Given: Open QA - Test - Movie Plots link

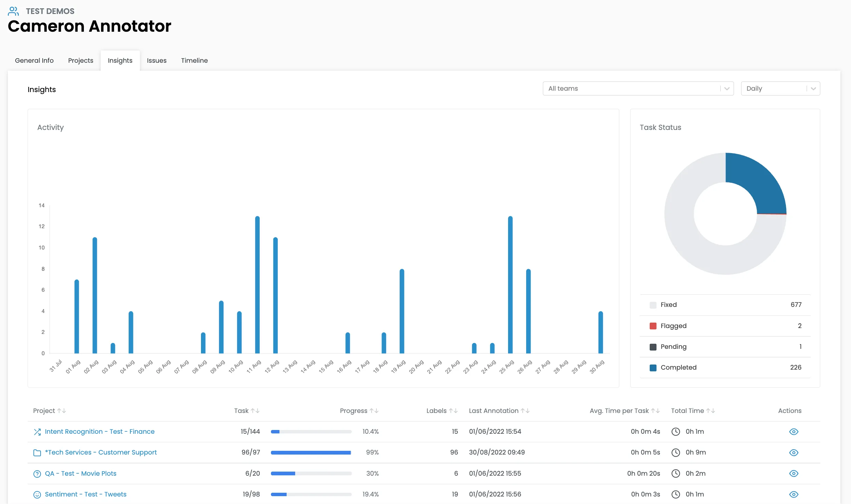Looking at the screenshot, I should pos(81,473).
